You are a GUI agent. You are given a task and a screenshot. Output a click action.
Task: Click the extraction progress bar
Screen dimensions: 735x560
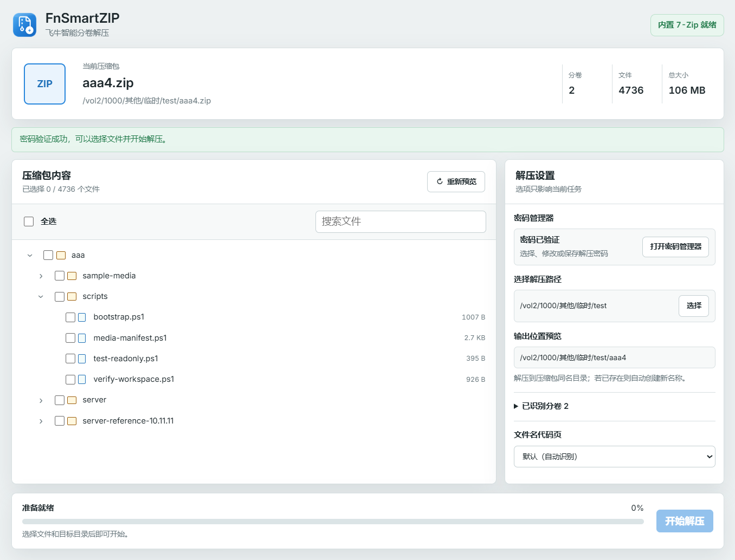(x=333, y=522)
